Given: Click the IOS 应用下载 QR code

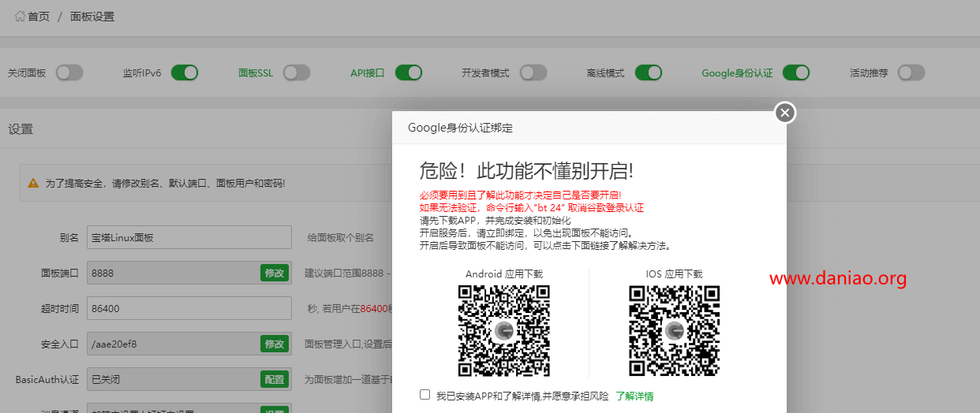Looking at the screenshot, I should [675, 331].
